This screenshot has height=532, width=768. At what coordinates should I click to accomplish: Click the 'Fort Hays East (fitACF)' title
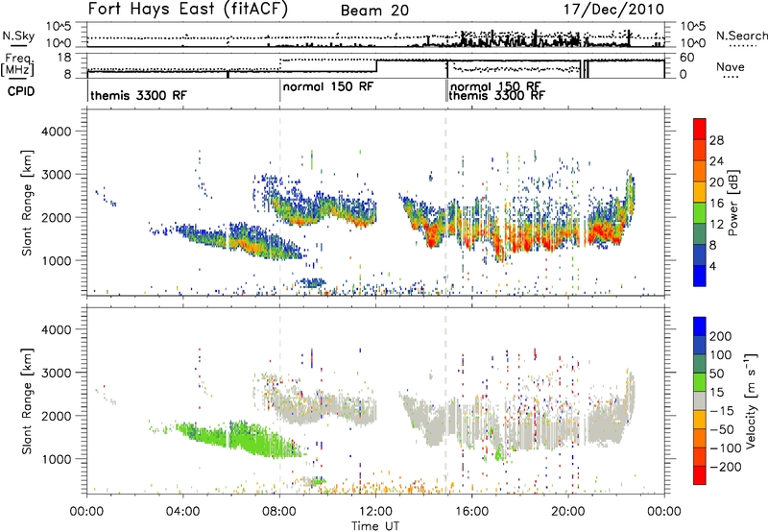click(187, 10)
